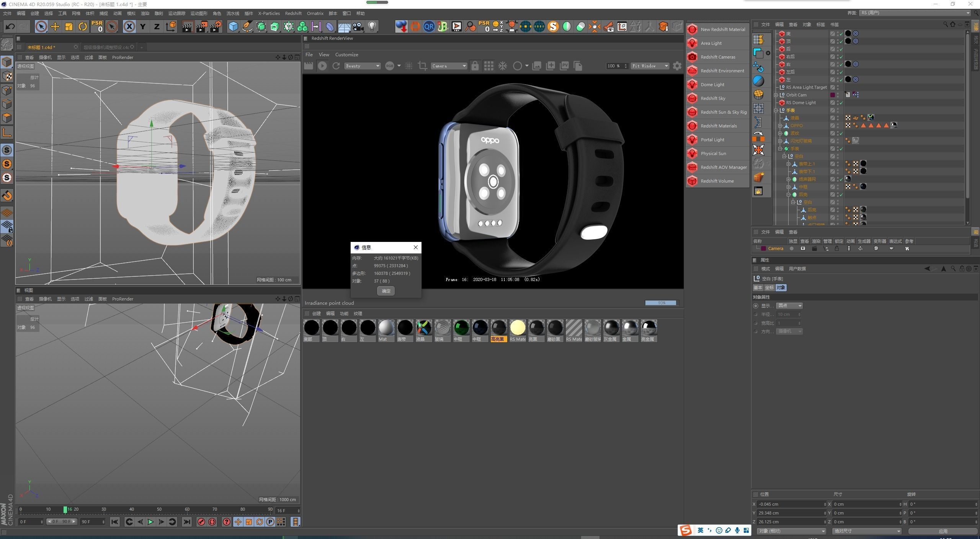Click refresh icon in Redshift RenderView

(x=336, y=66)
